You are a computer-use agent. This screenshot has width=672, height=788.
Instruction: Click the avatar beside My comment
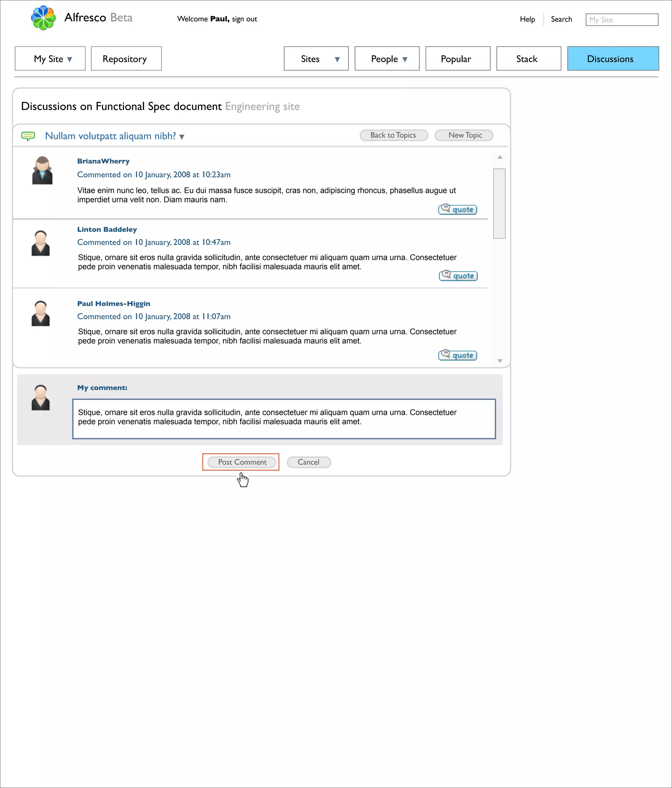coord(41,397)
